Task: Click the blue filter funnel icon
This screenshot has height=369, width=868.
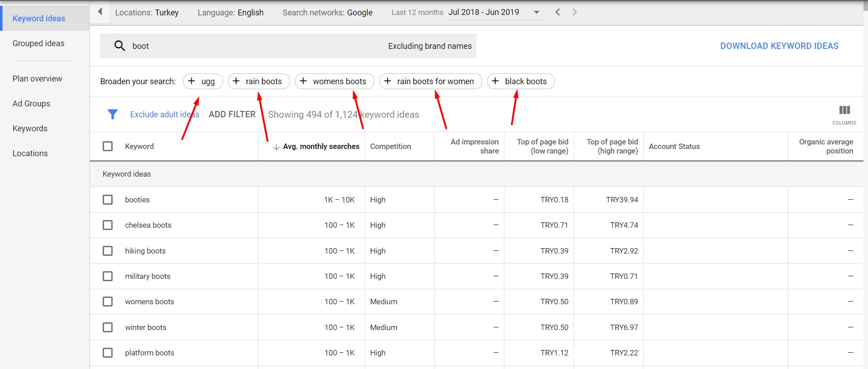Action: pyautogui.click(x=113, y=115)
